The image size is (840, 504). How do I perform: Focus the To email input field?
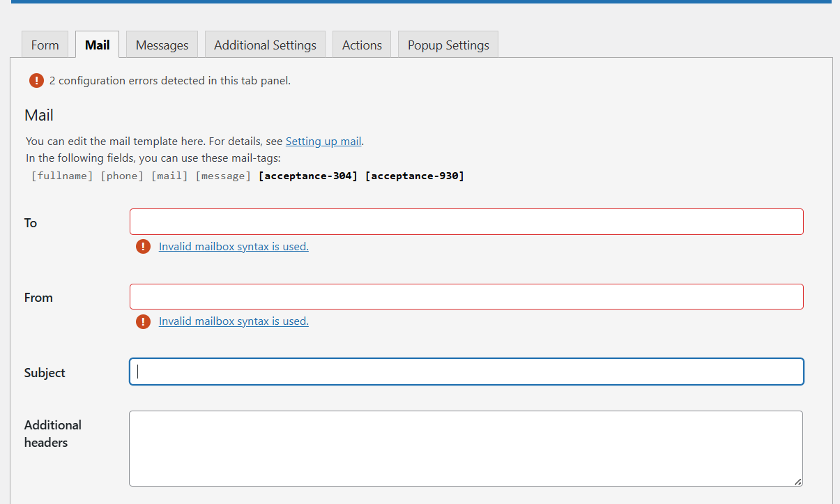466,222
